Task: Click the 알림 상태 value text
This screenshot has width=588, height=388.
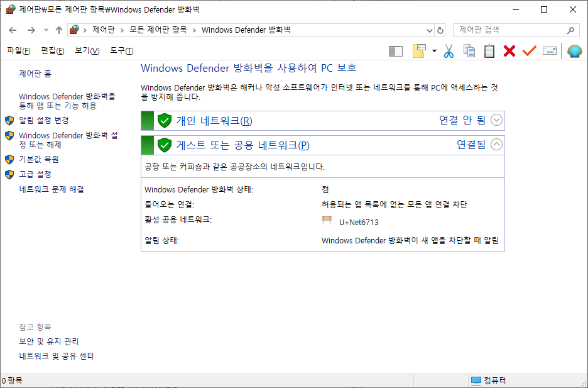Action: 410,240
